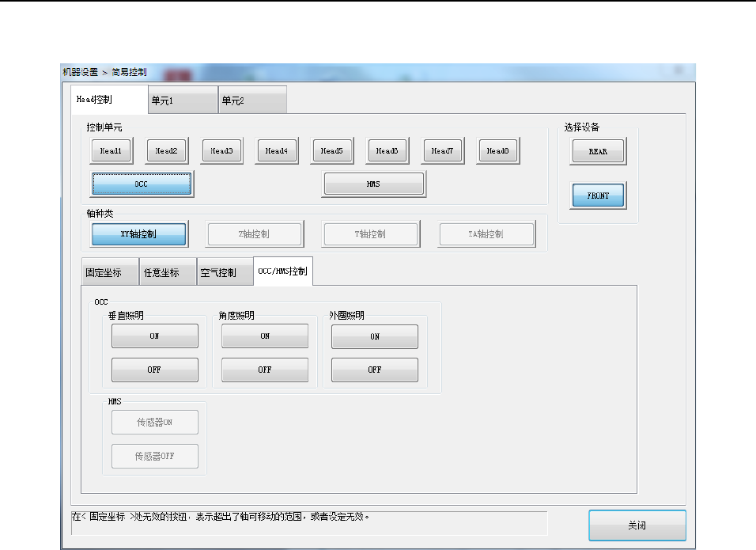The height and width of the screenshot is (550, 756).
Task: Click the 选择设备 group label
Action: coord(582,127)
